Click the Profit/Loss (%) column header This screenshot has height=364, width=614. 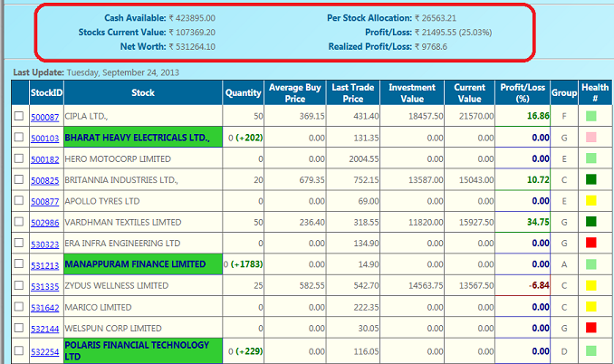523,92
